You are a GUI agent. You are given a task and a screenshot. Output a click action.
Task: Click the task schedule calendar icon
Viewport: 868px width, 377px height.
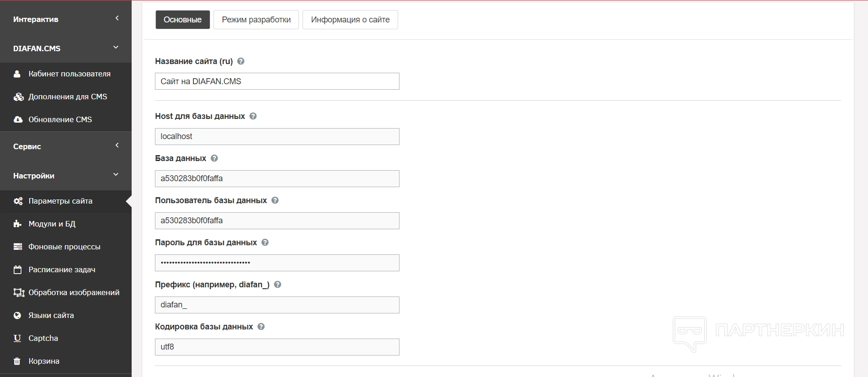[x=18, y=269]
